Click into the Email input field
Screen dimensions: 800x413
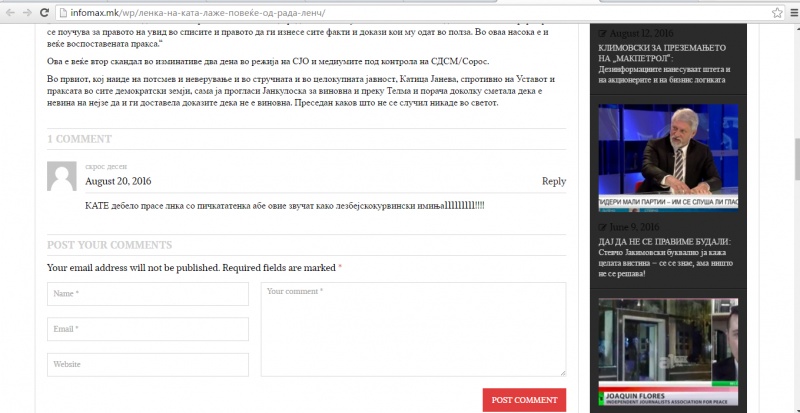(x=148, y=329)
